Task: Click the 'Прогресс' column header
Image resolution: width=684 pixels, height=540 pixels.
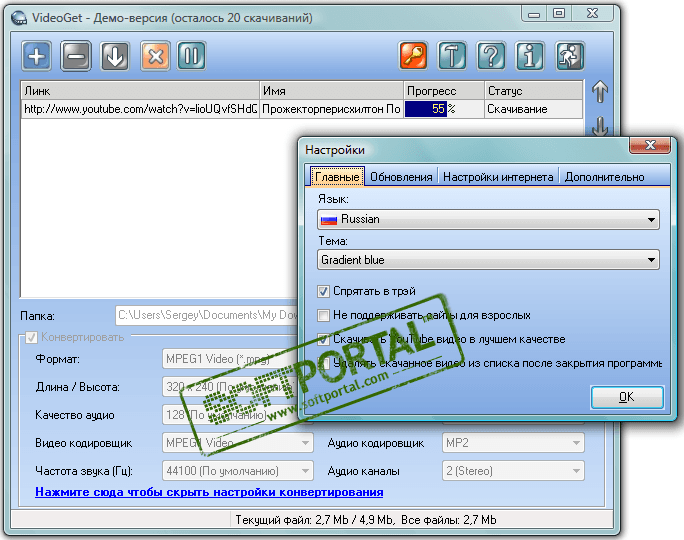Action: [444, 91]
